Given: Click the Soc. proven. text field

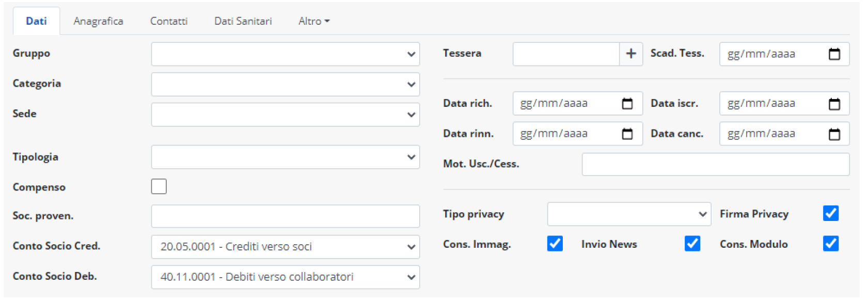Looking at the screenshot, I should tap(285, 216).
